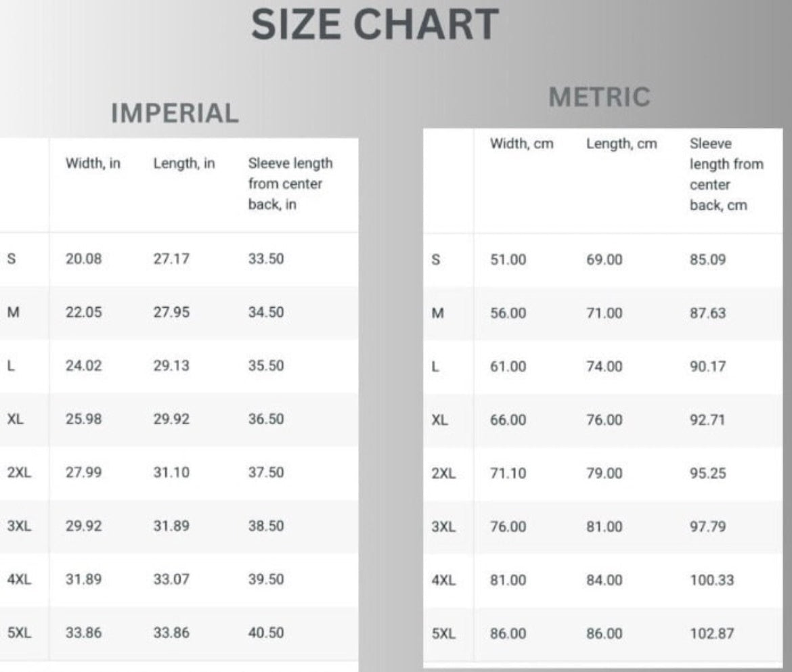Select the "Width, in" column header
792x672 pixels.
coord(93,164)
